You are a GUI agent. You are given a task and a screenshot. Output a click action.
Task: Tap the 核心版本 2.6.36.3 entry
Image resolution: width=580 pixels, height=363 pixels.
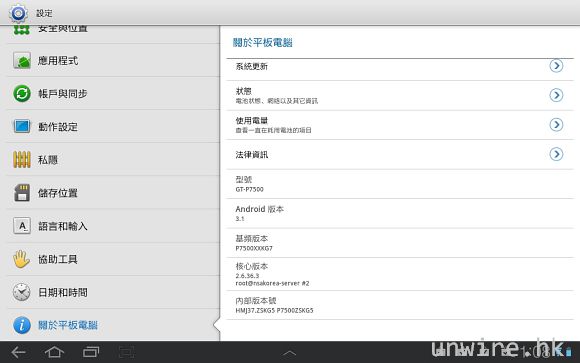click(x=400, y=274)
